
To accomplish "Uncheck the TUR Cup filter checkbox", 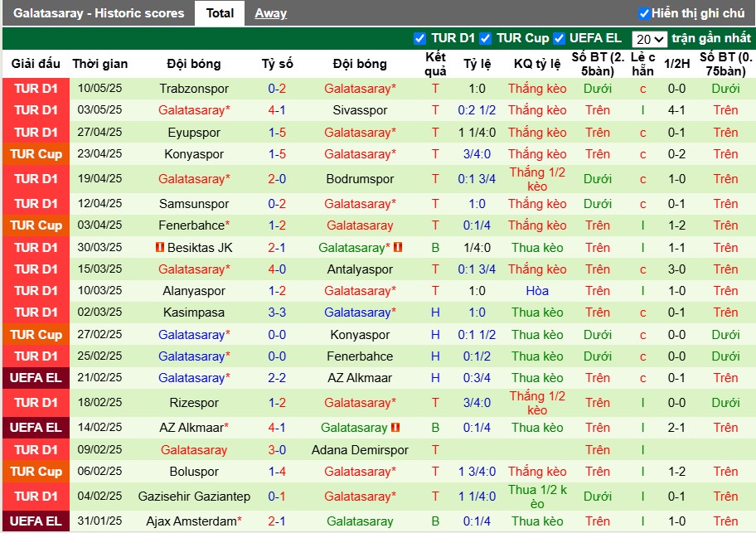I will (x=486, y=38).
